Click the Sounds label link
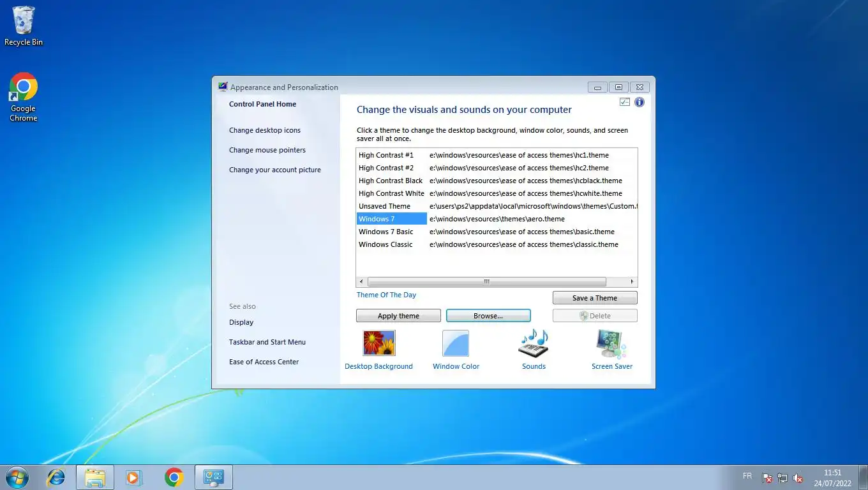Screen dimensions: 868x490 click(534, 366)
